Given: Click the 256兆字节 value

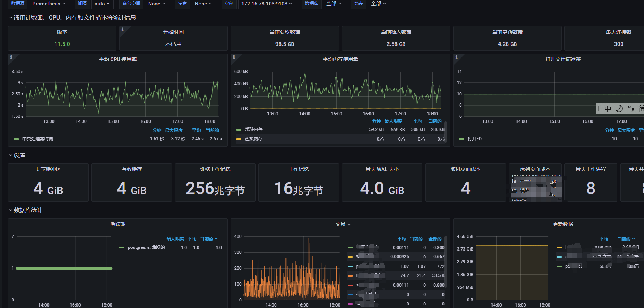Looking at the screenshot, I should pyautogui.click(x=215, y=189).
